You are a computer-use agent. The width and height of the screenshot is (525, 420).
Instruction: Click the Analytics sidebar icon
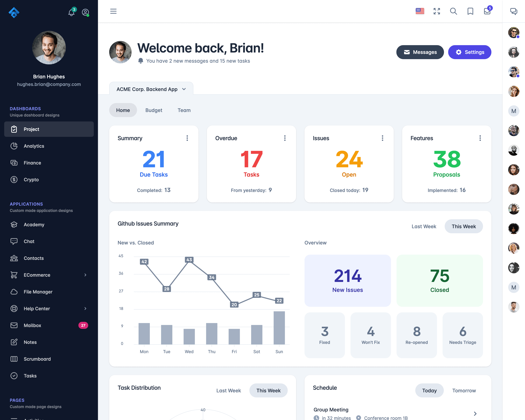[14, 146]
